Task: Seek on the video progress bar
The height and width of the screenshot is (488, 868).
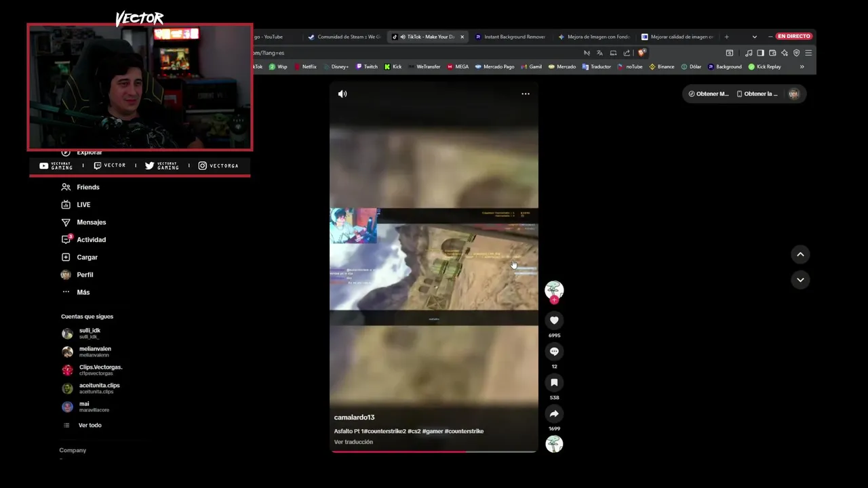Action: (434, 451)
